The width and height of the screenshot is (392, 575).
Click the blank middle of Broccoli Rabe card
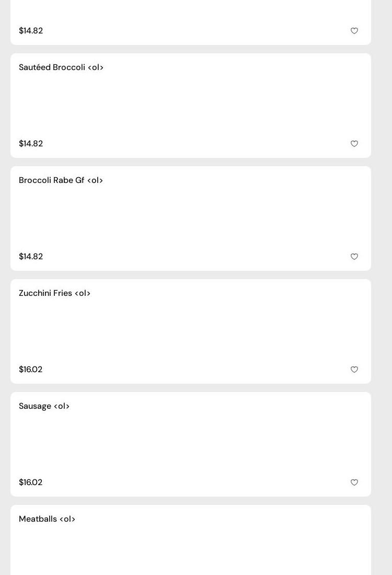click(191, 218)
